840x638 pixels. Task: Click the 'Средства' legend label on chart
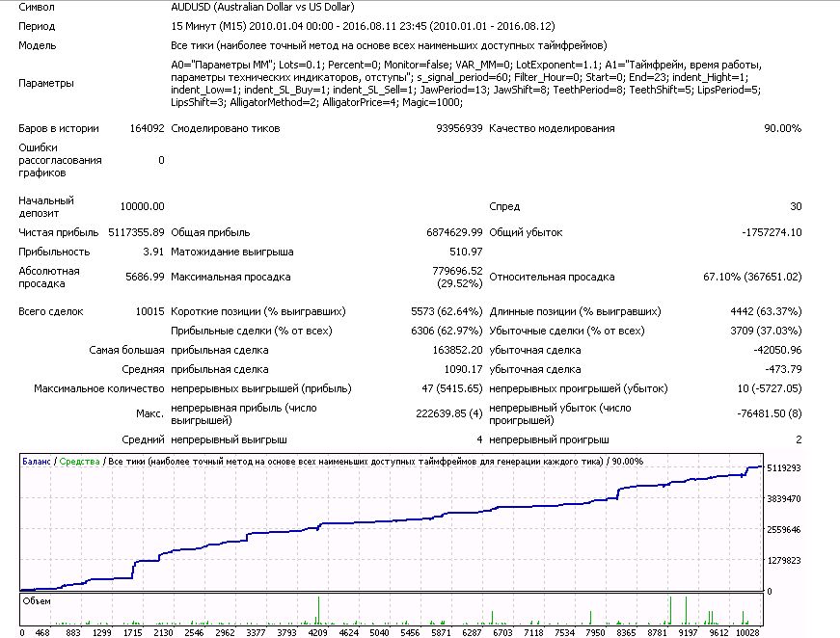point(79,462)
